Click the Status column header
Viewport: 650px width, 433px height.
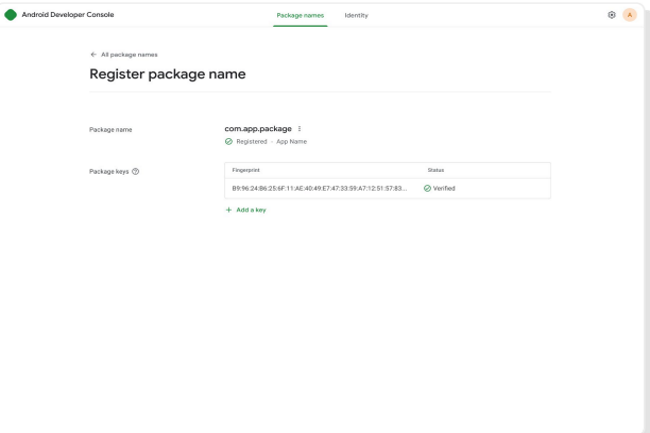(x=435, y=170)
